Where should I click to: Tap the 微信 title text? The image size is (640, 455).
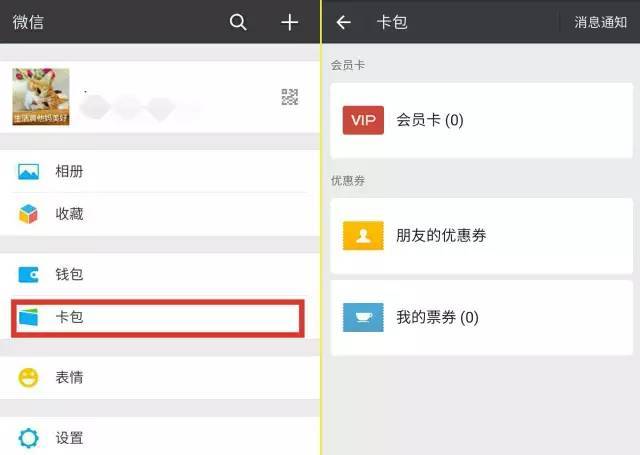coord(28,22)
